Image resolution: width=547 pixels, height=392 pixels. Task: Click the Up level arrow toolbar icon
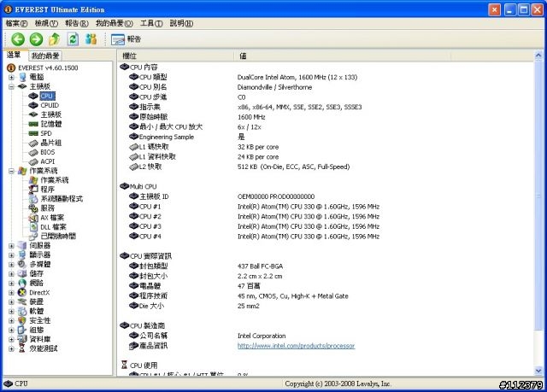tap(54, 39)
